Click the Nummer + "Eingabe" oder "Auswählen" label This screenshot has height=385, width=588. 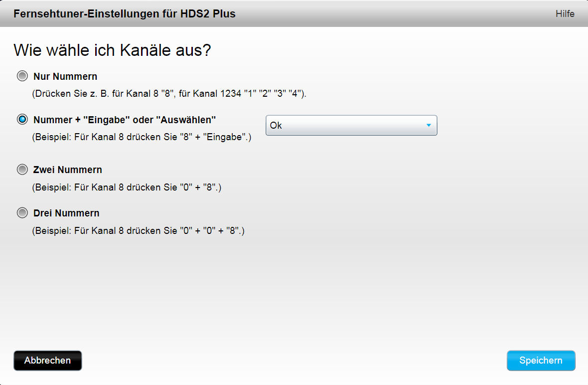125,120
